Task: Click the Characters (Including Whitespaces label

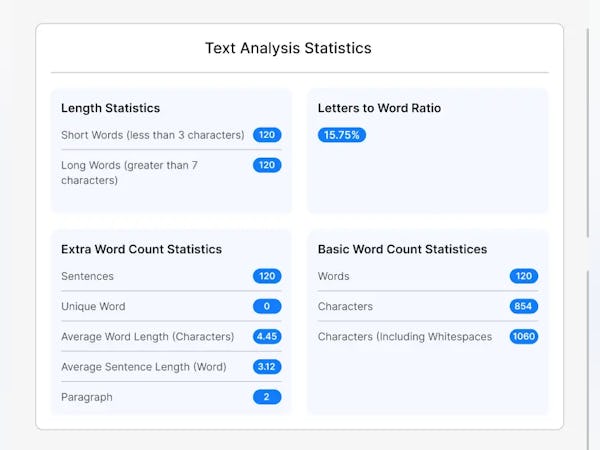Action: (x=405, y=337)
